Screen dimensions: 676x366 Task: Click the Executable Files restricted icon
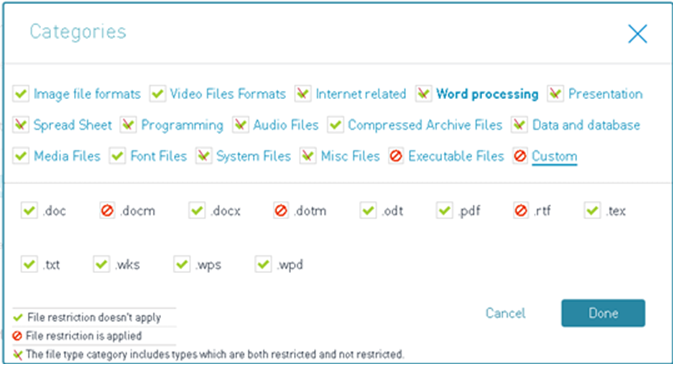396,156
